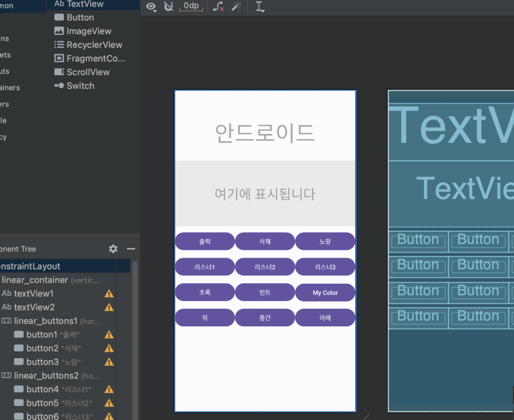Select button1 출력 in Component Tree
Screen dimensions: 514x420
(58, 335)
